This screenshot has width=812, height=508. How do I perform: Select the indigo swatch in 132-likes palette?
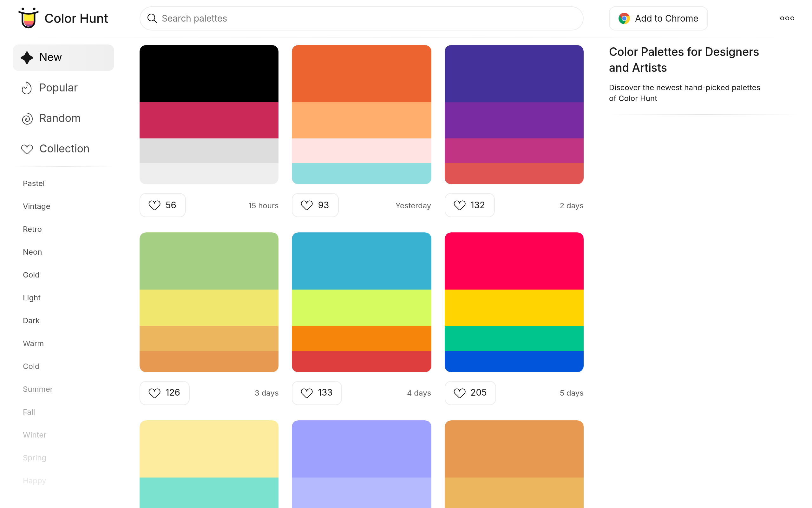tap(514, 74)
